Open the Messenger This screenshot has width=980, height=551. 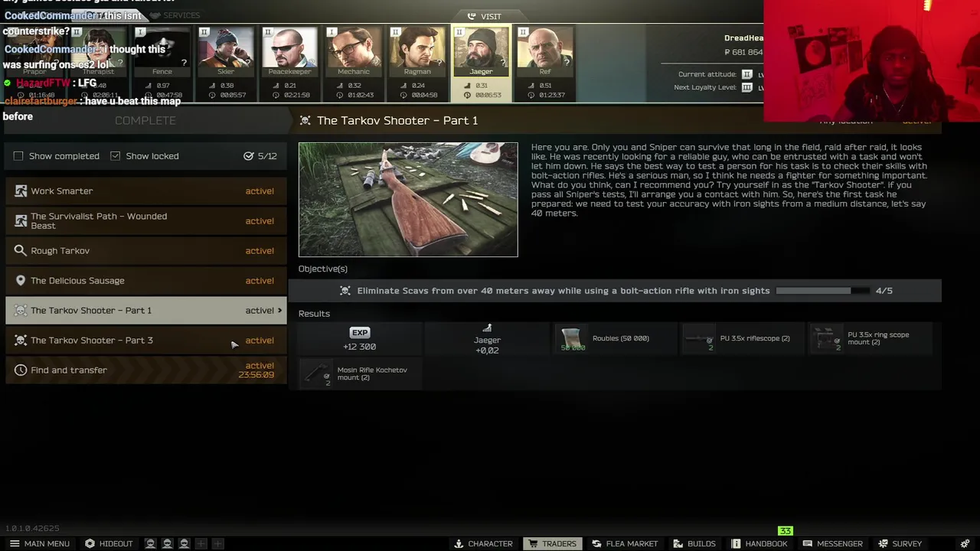coord(832,543)
